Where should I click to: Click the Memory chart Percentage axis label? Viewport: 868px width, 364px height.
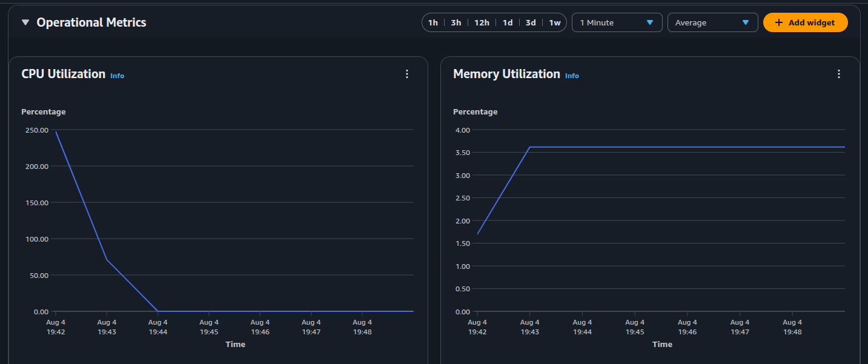[x=475, y=112]
